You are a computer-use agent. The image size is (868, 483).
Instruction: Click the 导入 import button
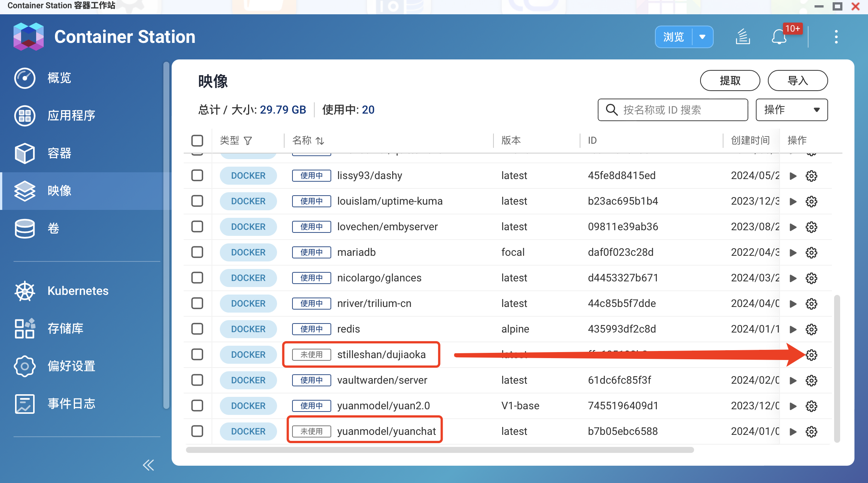tap(798, 80)
